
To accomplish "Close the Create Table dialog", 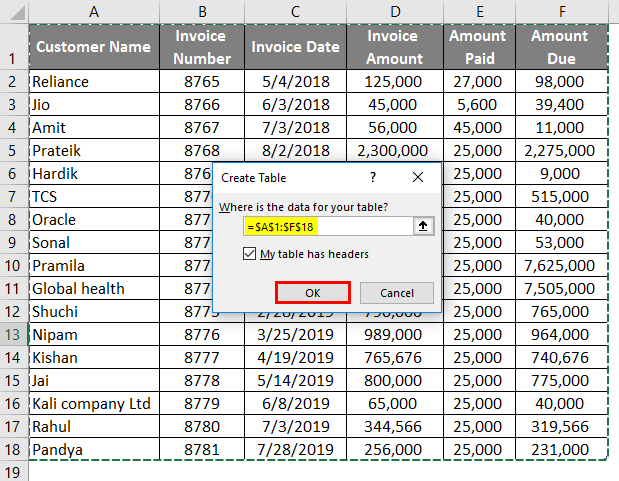I will [x=422, y=177].
